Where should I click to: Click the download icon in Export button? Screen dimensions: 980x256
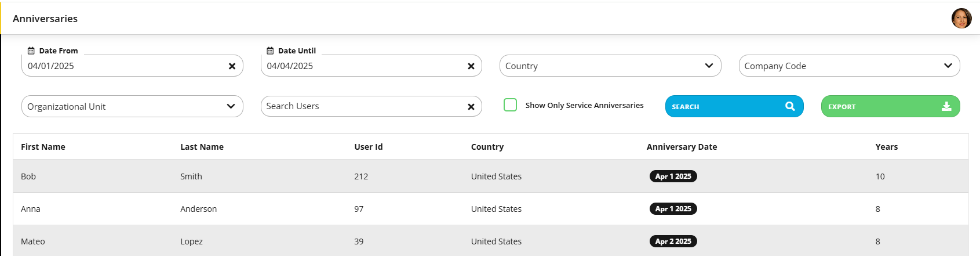(946, 106)
